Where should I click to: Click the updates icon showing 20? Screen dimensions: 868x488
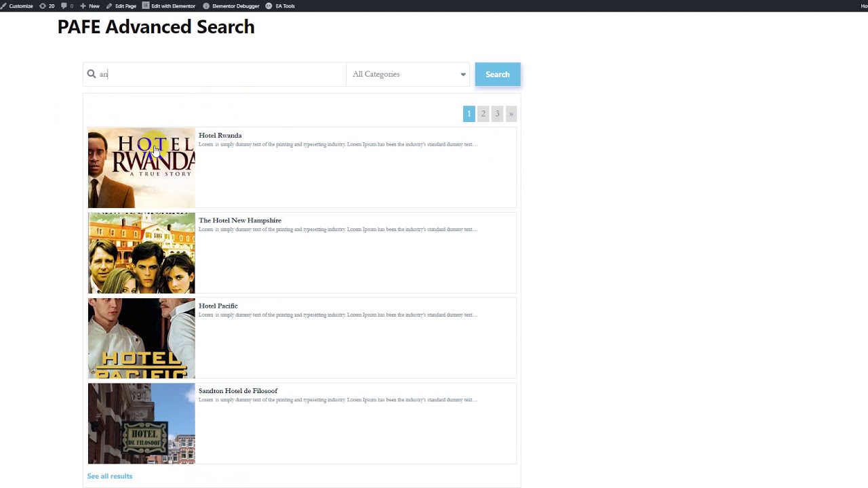(x=47, y=6)
